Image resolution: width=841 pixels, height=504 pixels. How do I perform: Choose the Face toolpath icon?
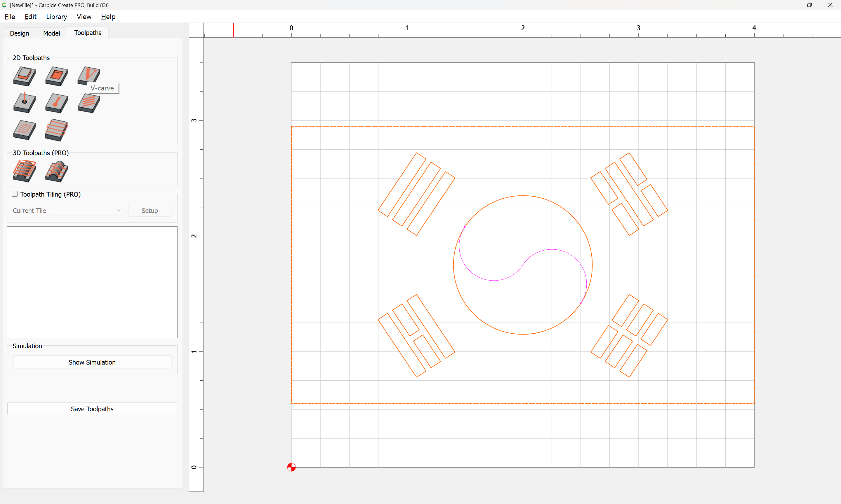pos(56,130)
